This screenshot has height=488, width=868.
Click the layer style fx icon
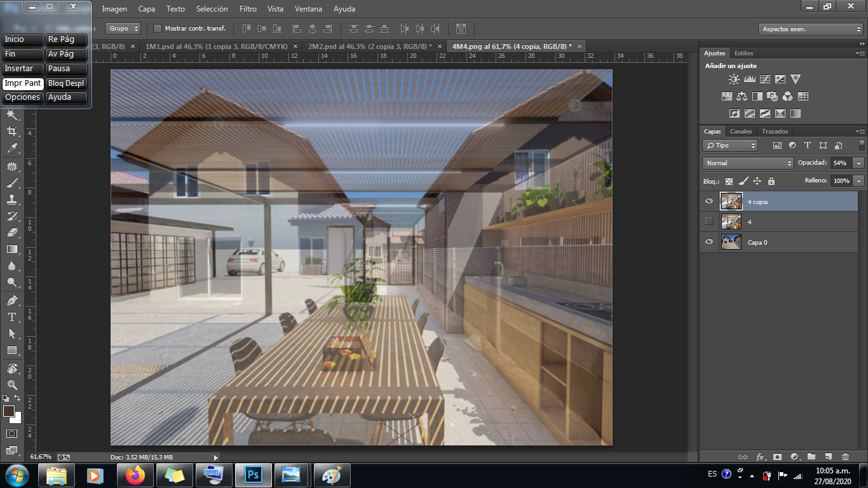[760, 457]
